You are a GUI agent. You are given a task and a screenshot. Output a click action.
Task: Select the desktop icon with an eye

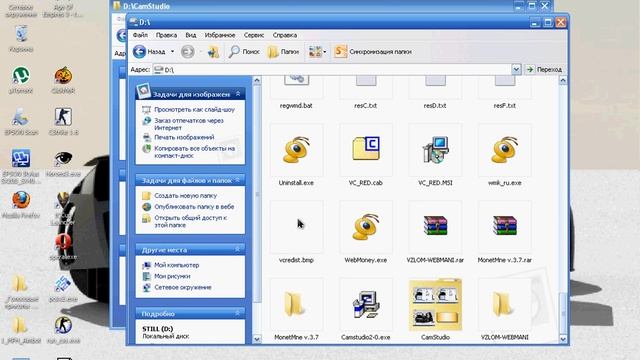[63, 159]
